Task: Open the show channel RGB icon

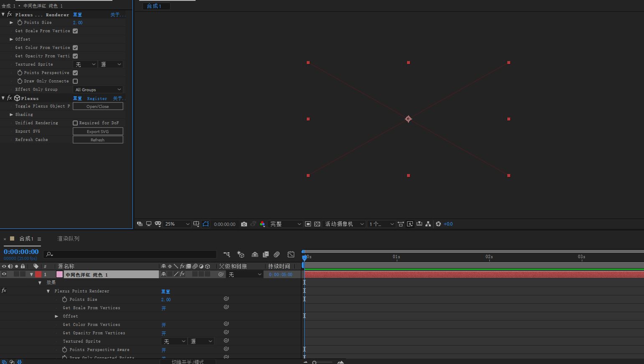Action: pos(262,224)
